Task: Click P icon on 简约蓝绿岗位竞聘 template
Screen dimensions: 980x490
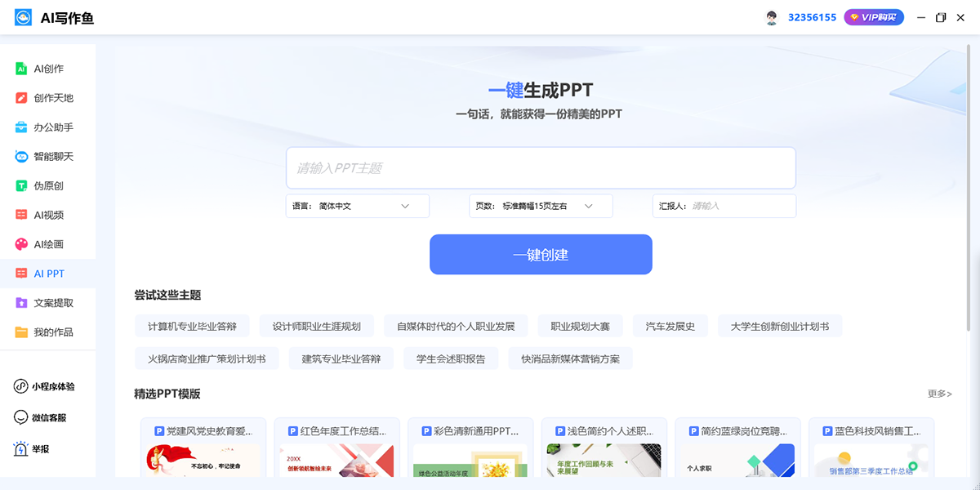Action: pos(693,430)
